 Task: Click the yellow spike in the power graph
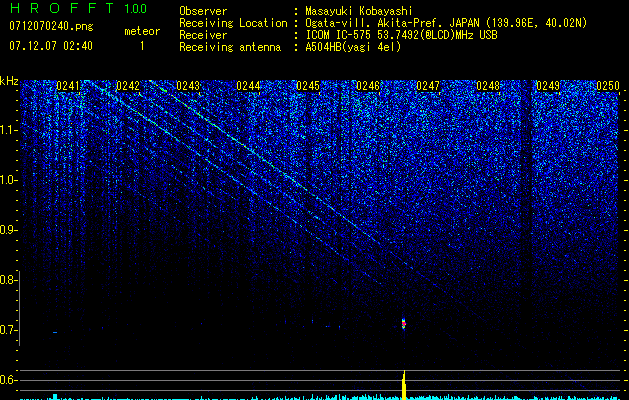point(404,385)
